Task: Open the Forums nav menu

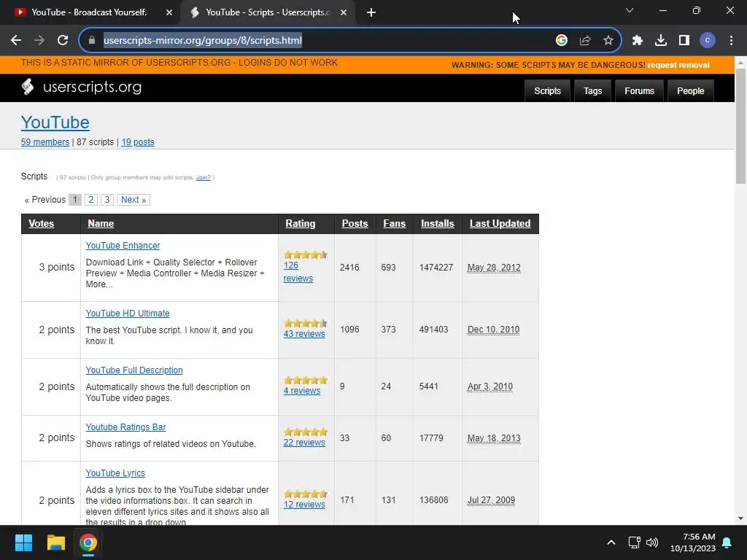Action: tap(639, 91)
